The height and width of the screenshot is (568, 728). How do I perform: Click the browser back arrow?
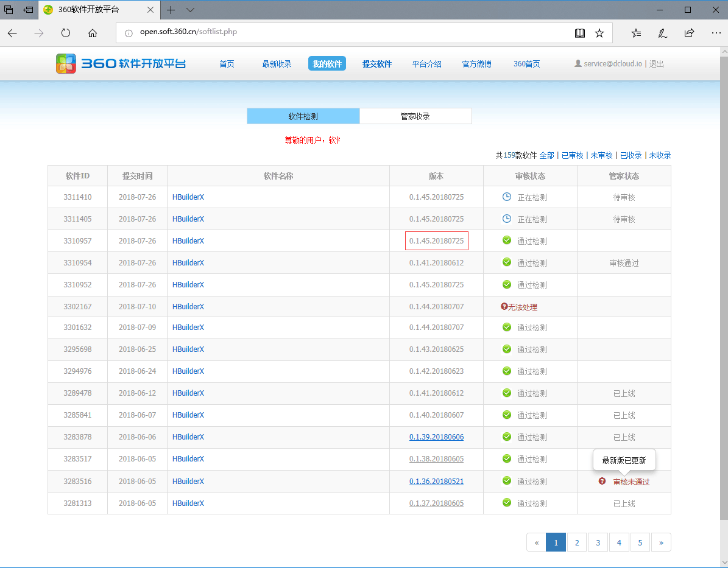coord(13,33)
